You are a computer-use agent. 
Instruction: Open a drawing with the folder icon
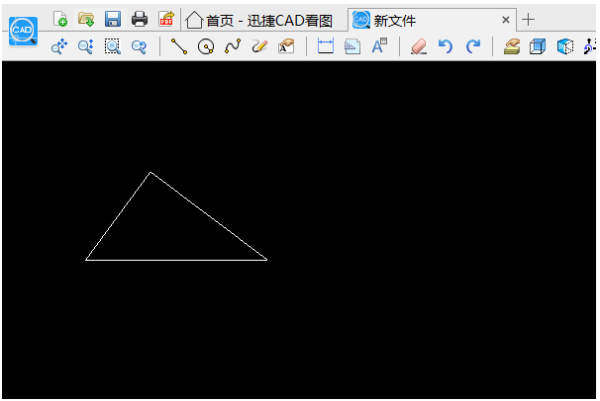pyautogui.click(x=87, y=19)
